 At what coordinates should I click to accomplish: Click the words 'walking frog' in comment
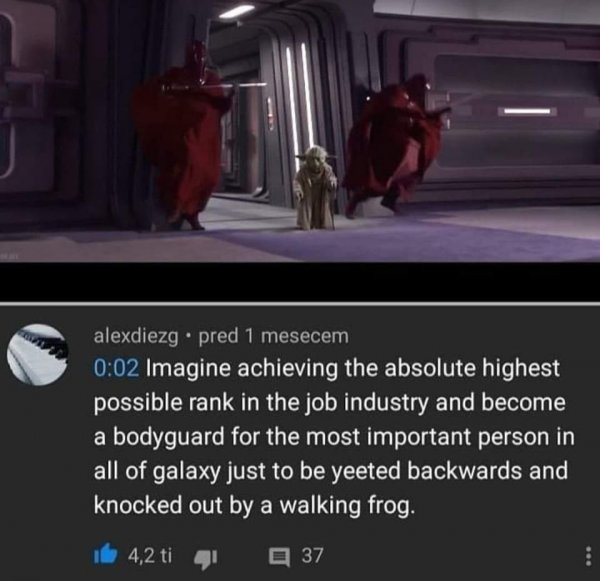point(346,506)
